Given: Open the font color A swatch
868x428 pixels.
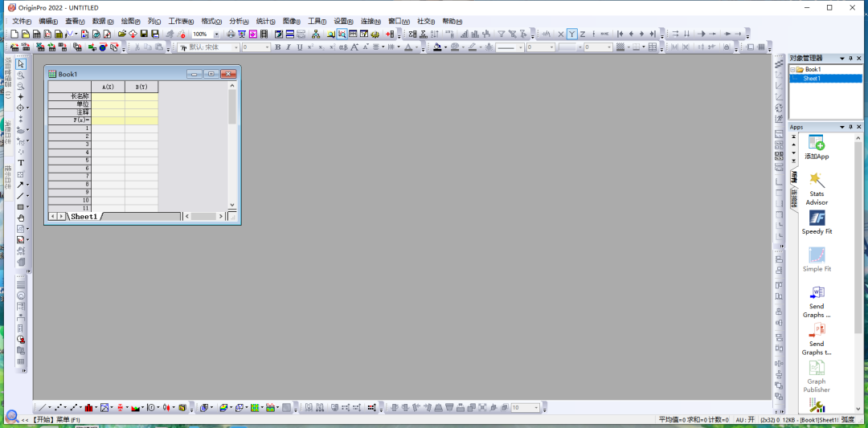Looking at the screenshot, I should (x=408, y=47).
